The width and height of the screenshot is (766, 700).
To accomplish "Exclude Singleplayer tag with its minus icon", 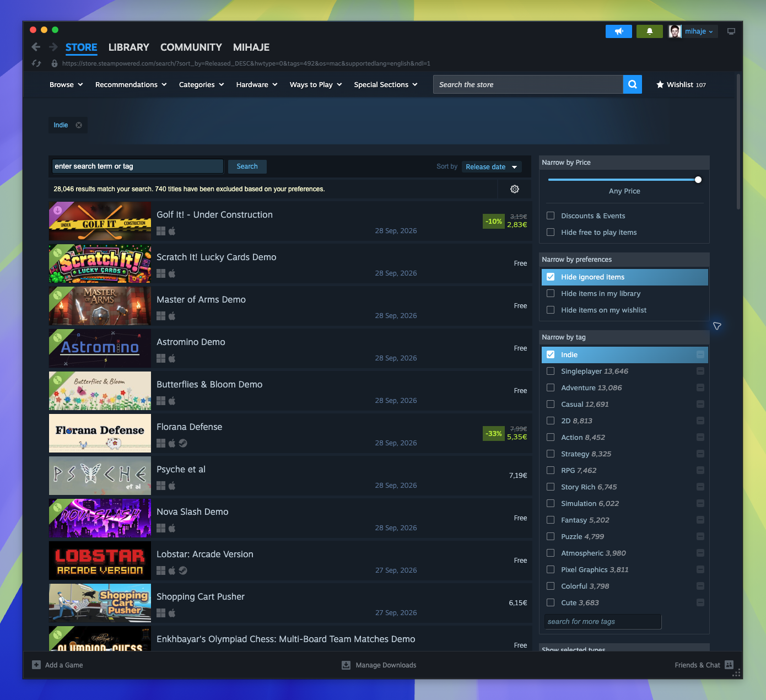I will coord(700,371).
